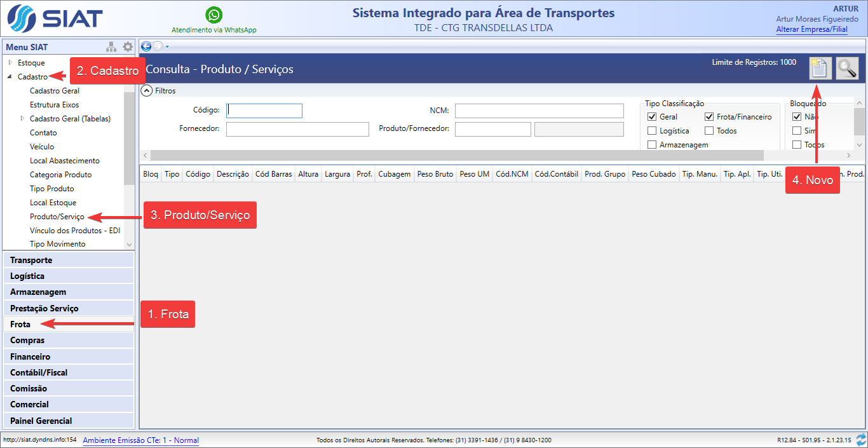
Task: Click the magnifying glass search icon
Action: click(x=847, y=68)
